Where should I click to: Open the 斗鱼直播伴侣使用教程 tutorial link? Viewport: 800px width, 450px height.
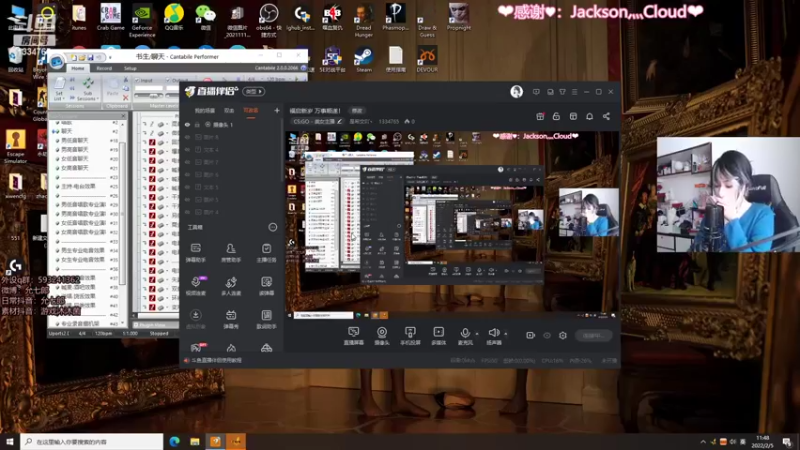tap(216, 360)
